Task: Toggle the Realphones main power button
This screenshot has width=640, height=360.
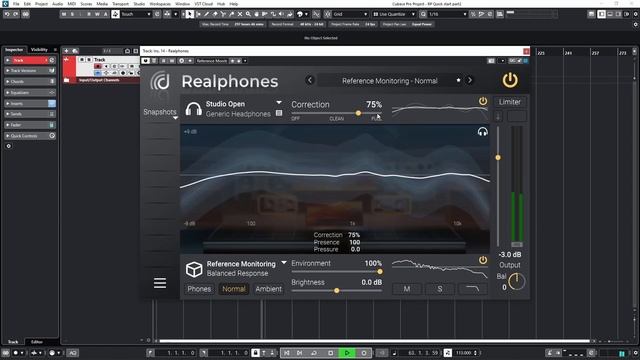Action: coord(510,80)
